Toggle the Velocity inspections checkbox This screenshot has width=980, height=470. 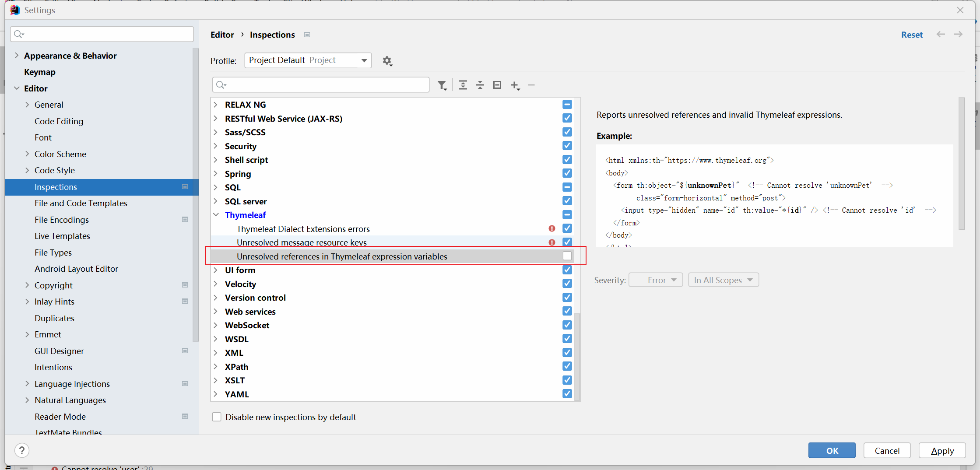point(567,284)
